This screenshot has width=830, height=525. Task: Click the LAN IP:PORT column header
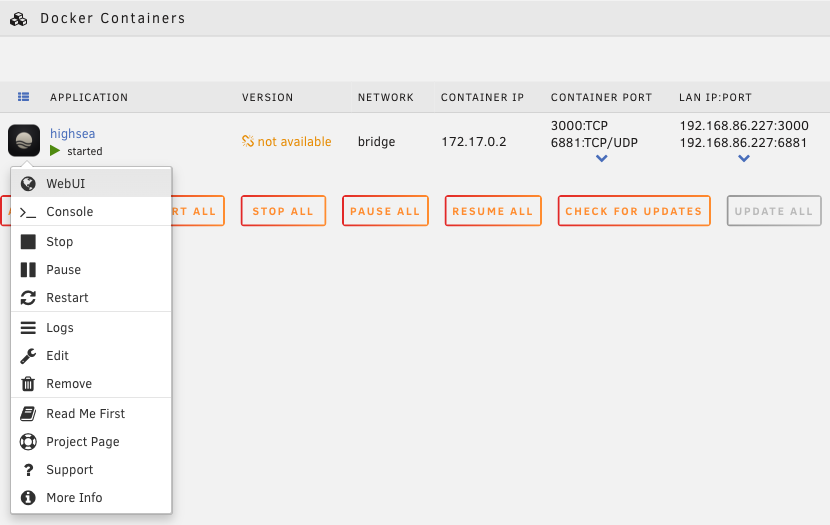click(715, 97)
